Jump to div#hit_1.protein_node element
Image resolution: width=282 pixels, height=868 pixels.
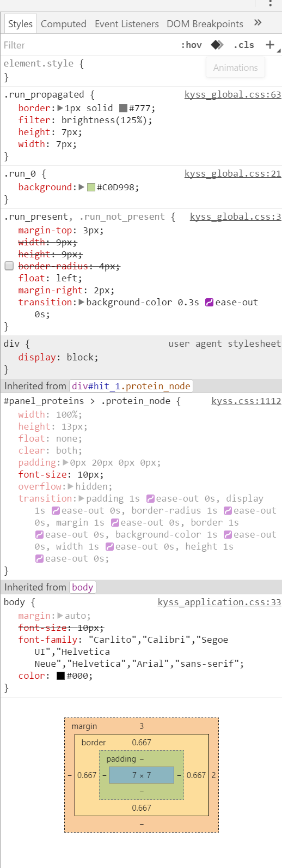(x=131, y=386)
